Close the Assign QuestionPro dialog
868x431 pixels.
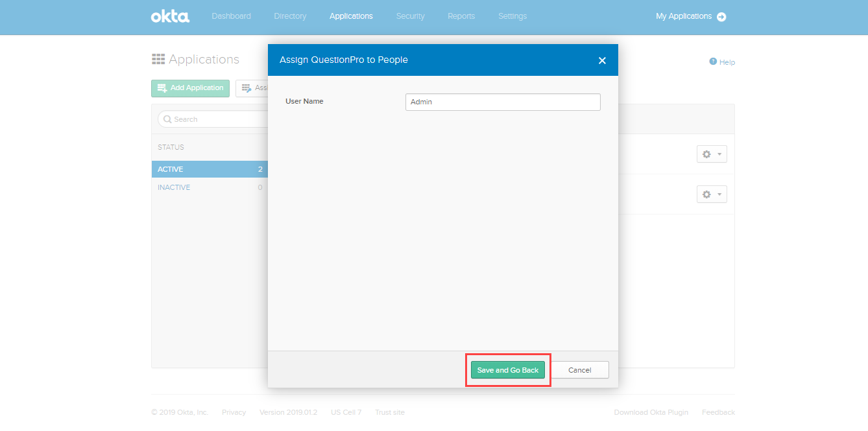point(602,60)
